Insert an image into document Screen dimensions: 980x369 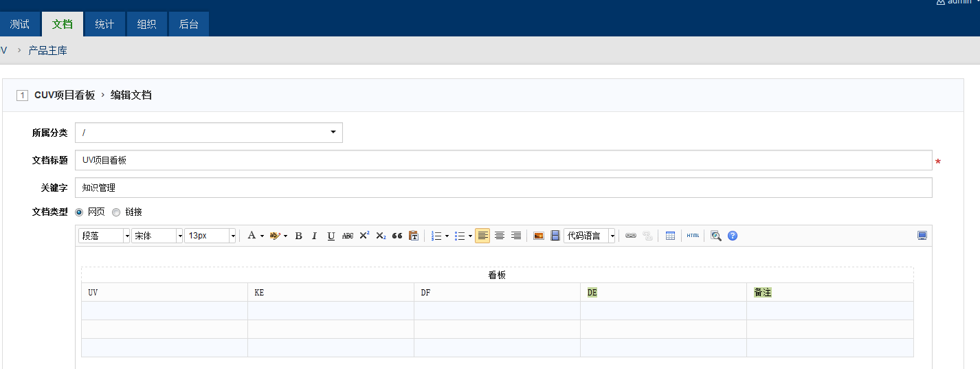coord(539,236)
